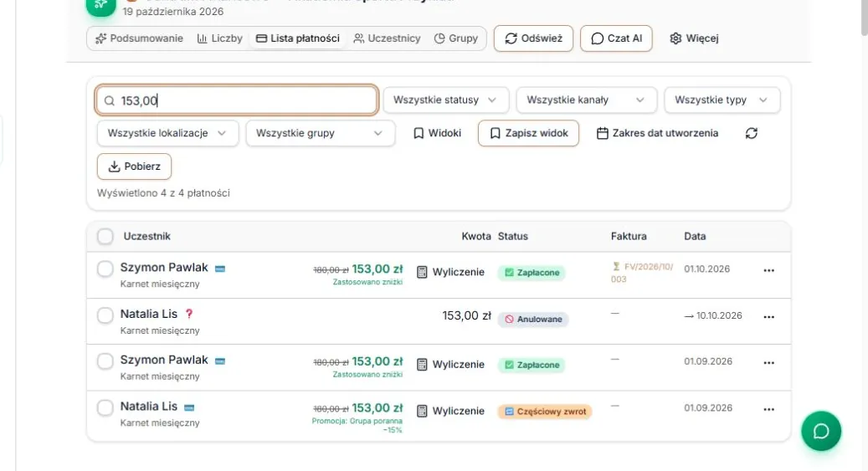Click the reset filters refresh icon
Image resolution: width=868 pixels, height=471 pixels.
(x=751, y=133)
